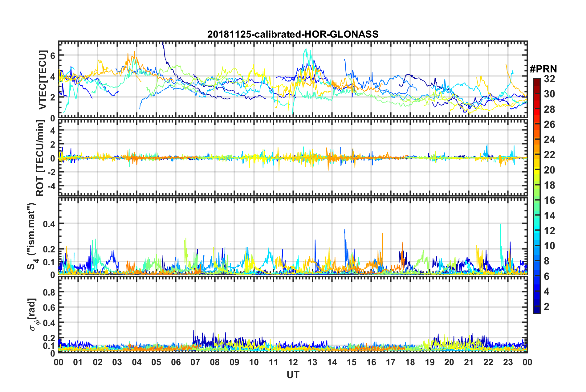The height and width of the screenshot is (392, 586).
Task: Click the colorbar tick label "20"
Action: pos(549,170)
